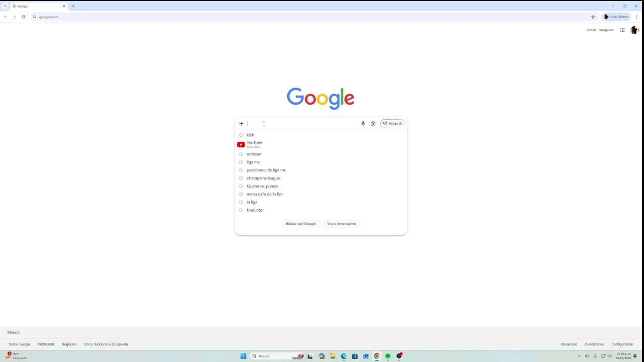644x362 pixels.
Task: Go forward in browser history
Action: click(14, 17)
